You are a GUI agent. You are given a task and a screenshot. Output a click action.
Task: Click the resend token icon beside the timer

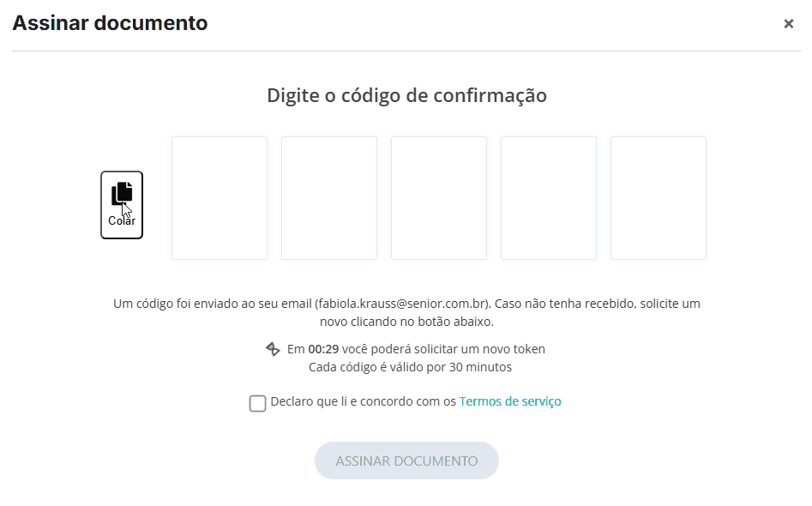tap(273, 349)
